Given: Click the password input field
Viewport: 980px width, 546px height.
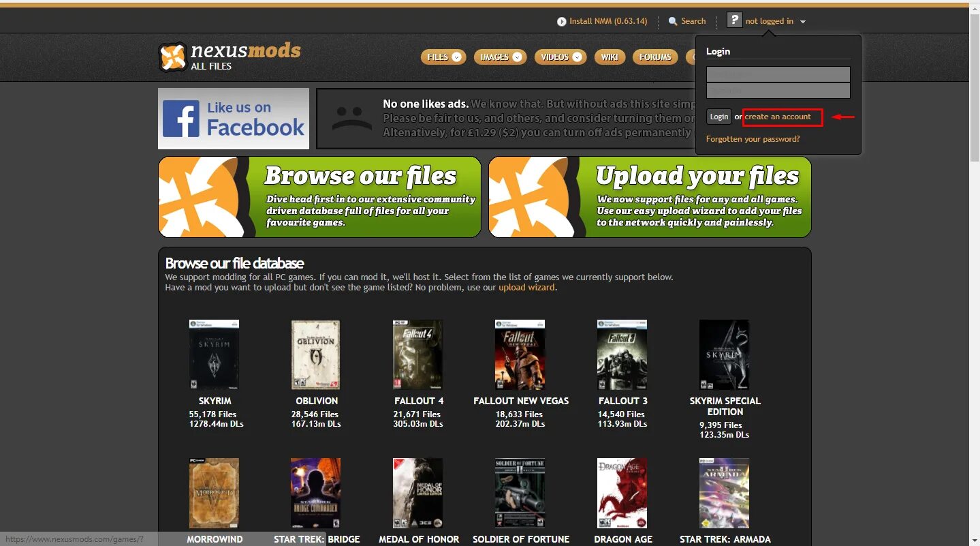Looking at the screenshot, I should coord(778,91).
